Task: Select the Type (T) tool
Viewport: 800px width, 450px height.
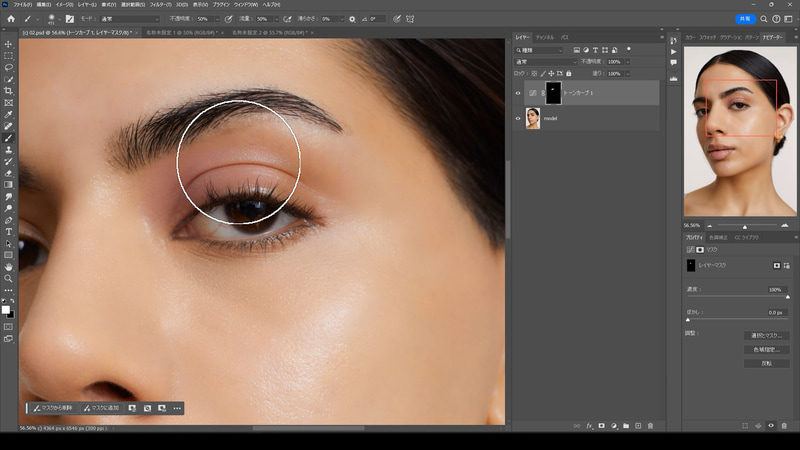Action: point(9,232)
